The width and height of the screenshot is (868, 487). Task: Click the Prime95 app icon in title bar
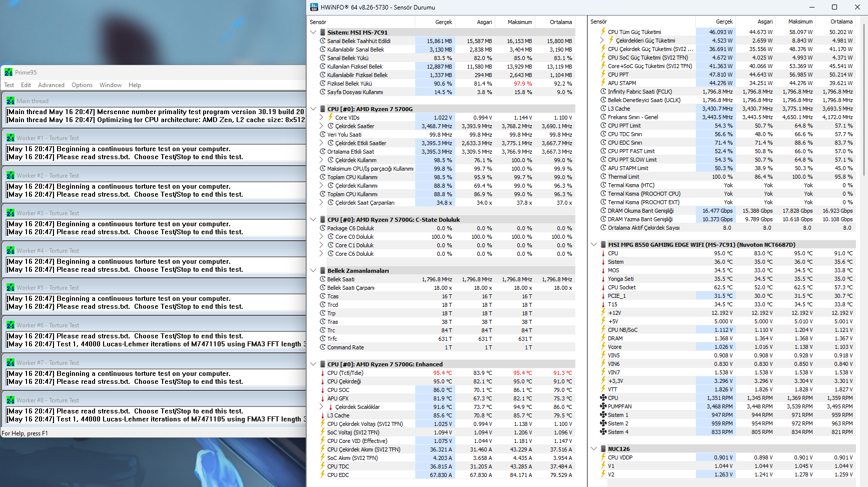[x=9, y=72]
